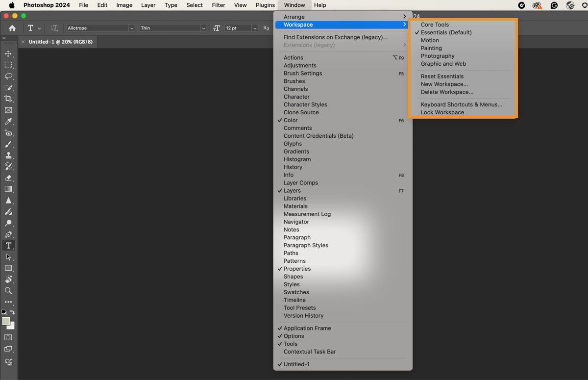The height and width of the screenshot is (380, 588).
Task: Click Reset Essentials
Action: click(x=442, y=76)
